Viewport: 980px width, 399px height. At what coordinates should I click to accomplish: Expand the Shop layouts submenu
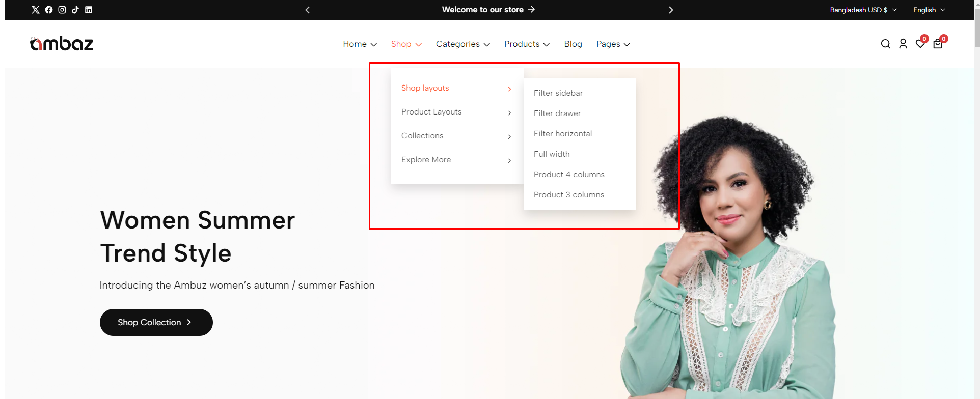(457, 88)
